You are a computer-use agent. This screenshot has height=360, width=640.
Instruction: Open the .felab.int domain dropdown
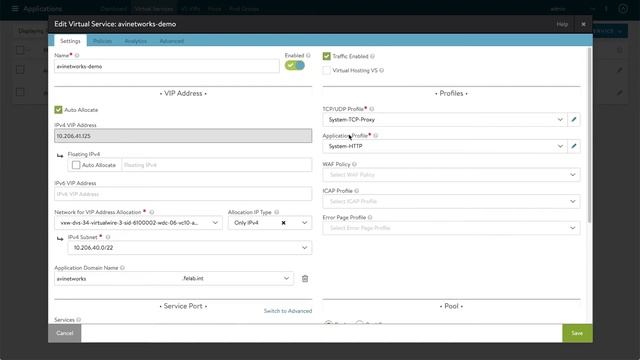(286, 278)
